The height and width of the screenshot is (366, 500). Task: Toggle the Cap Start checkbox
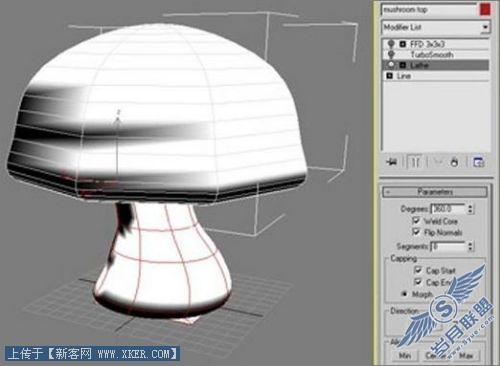click(418, 270)
